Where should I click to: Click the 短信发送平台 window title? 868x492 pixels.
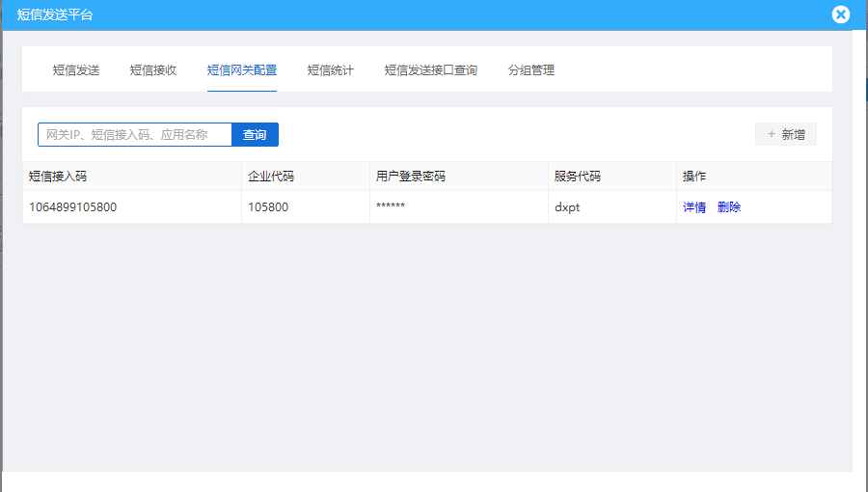55,14
